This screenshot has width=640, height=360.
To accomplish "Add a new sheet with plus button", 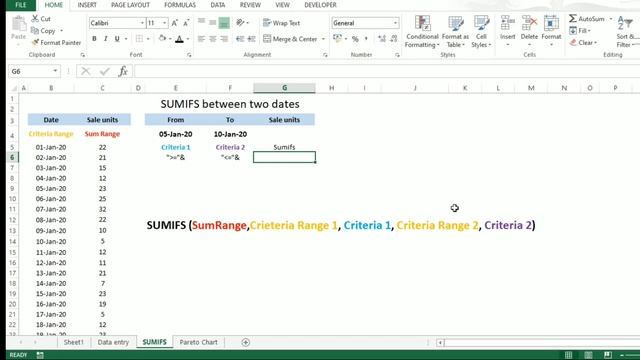I will (245, 342).
